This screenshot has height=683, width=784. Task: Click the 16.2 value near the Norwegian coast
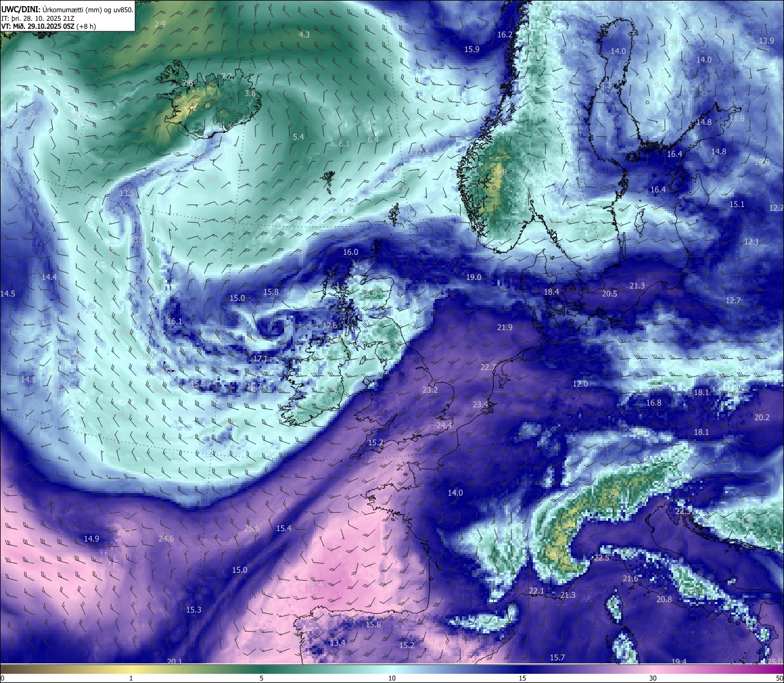tap(505, 34)
